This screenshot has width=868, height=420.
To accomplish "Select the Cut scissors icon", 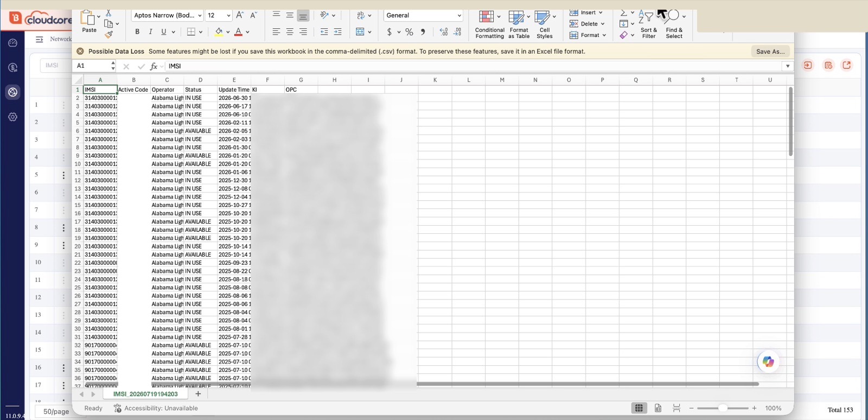I will [x=108, y=13].
